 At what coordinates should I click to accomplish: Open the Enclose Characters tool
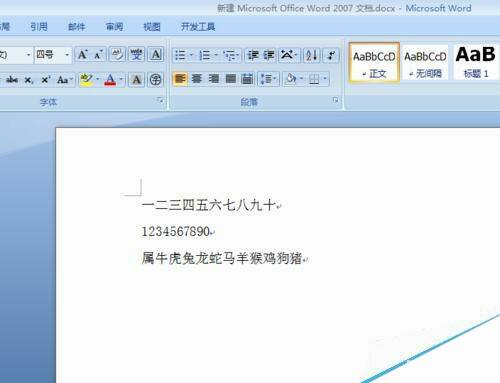(x=155, y=80)
